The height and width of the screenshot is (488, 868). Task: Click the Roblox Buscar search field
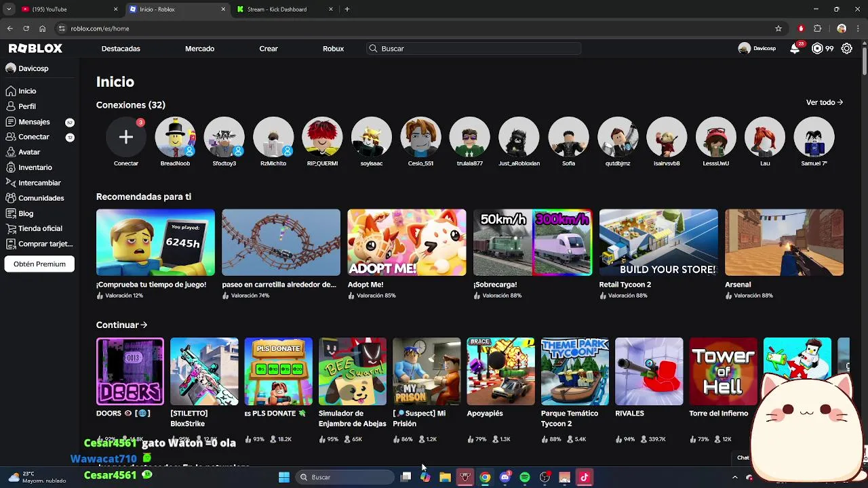point(473,48)
